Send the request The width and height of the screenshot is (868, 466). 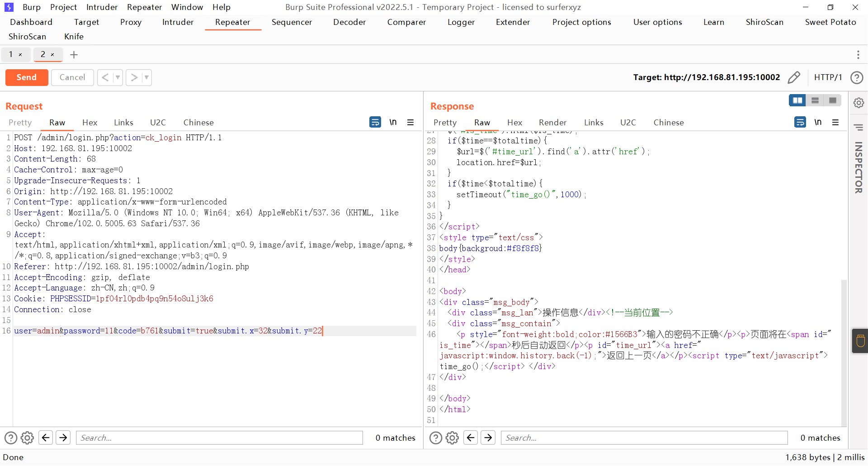[27, 77]
